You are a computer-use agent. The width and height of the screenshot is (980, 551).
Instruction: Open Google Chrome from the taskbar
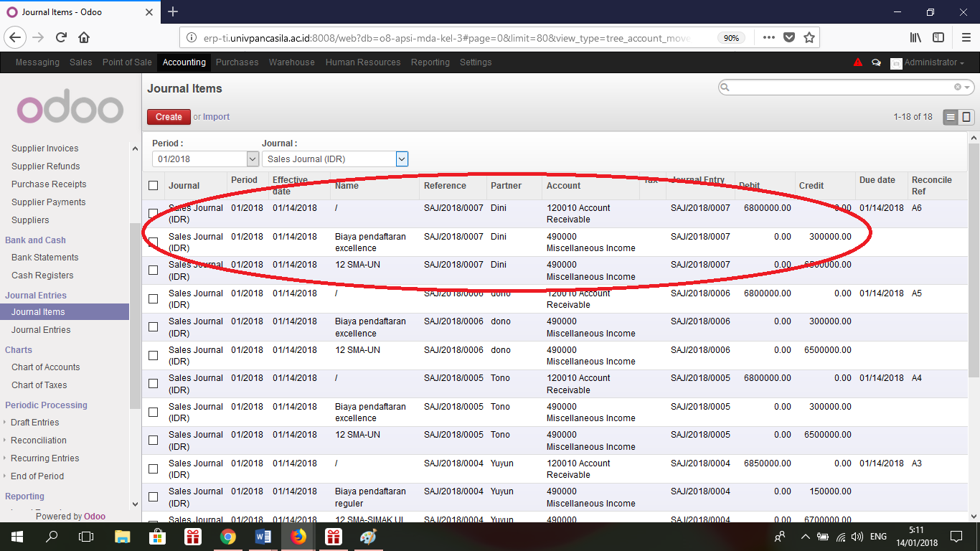click(x=227, y=537)
